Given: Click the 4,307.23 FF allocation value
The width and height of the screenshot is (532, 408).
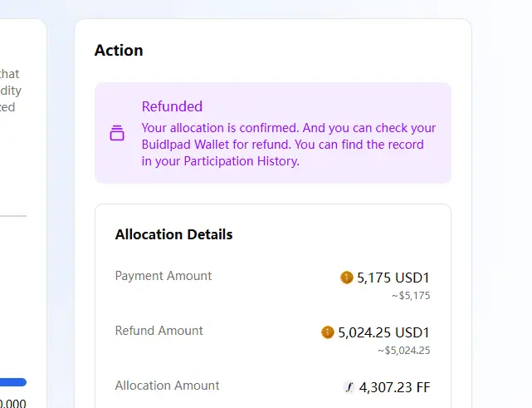Looking at the screenshot, I should coord(394,387).
